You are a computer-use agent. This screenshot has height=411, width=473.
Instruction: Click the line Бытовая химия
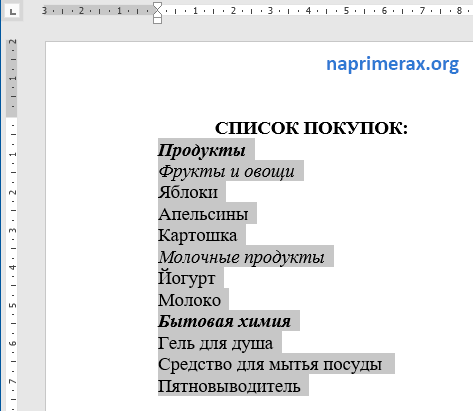224,321
